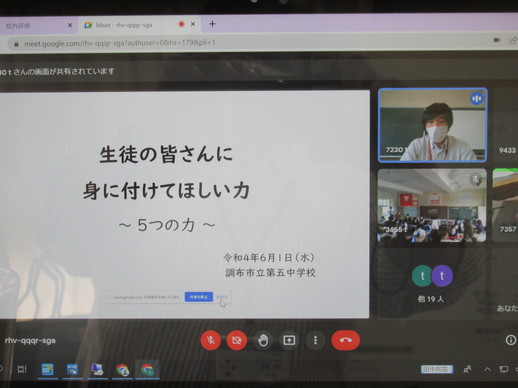The image size is (518, 388).
Task: Turn on the camera in Meet
Action: [237, 340]
